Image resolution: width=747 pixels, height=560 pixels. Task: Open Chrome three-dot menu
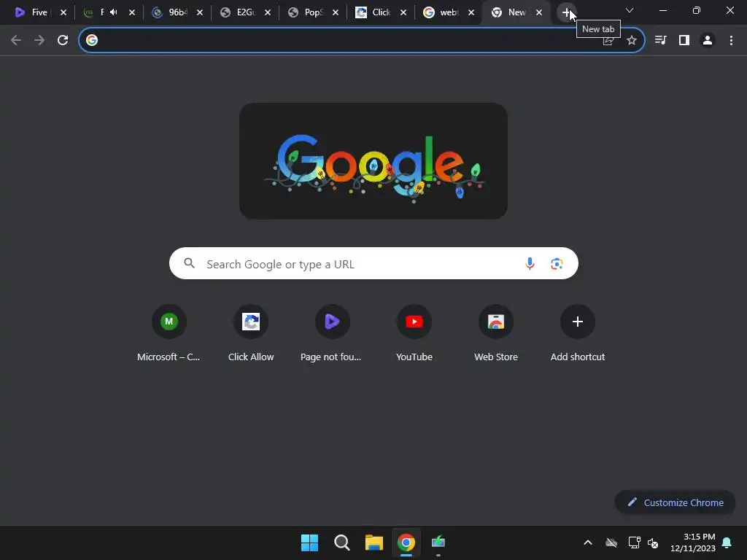pyautogui.click(x=731, y=41)
